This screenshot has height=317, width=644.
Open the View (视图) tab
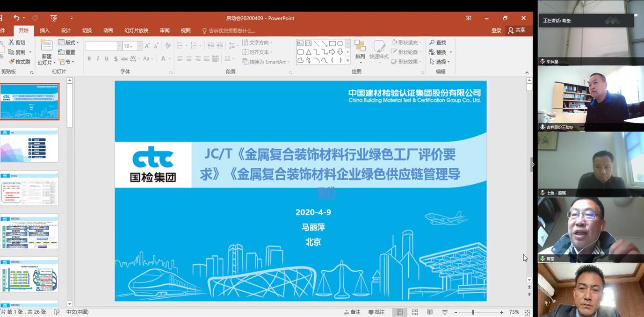pyautogui.click(x=186, y=30)
